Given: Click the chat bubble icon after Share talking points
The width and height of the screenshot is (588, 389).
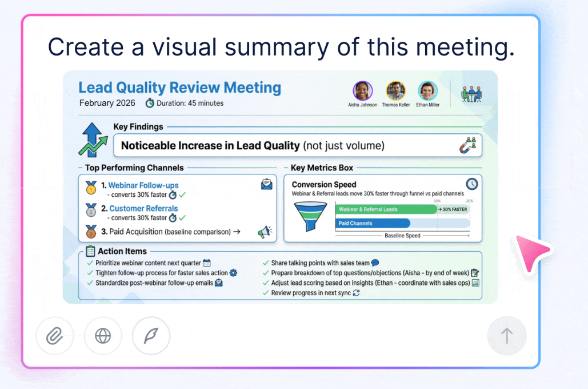Looking at the screenshot, I should 375,263.
